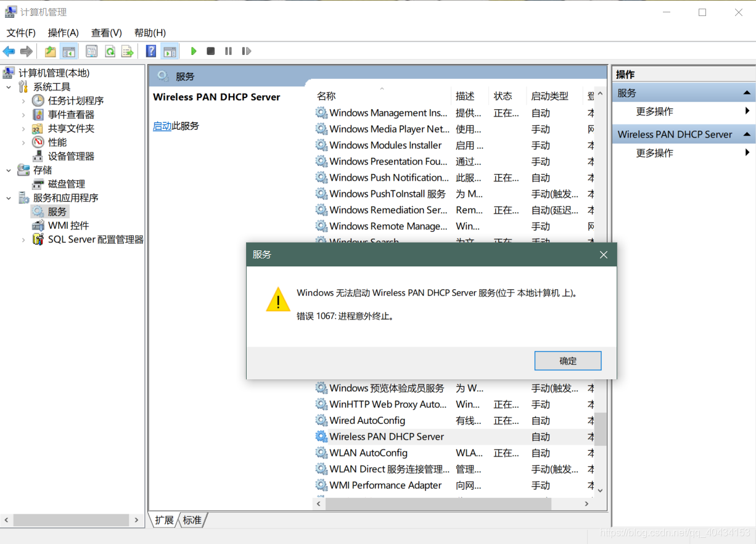Select the Wireless PAN DHCP Server service row
Image resolution: width=756 pixels, height=544 pixels.
454,437
